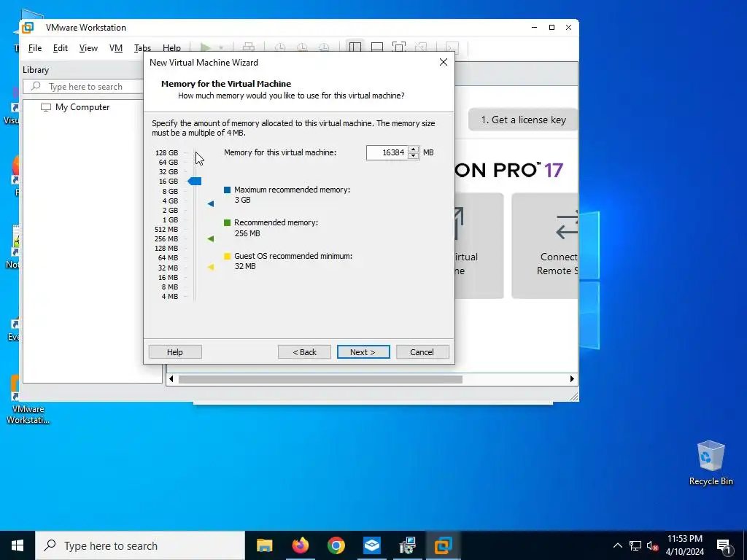Click the blue box app taskbar icon
Viewport: 747px width, 560px height.
click(371, 545)
